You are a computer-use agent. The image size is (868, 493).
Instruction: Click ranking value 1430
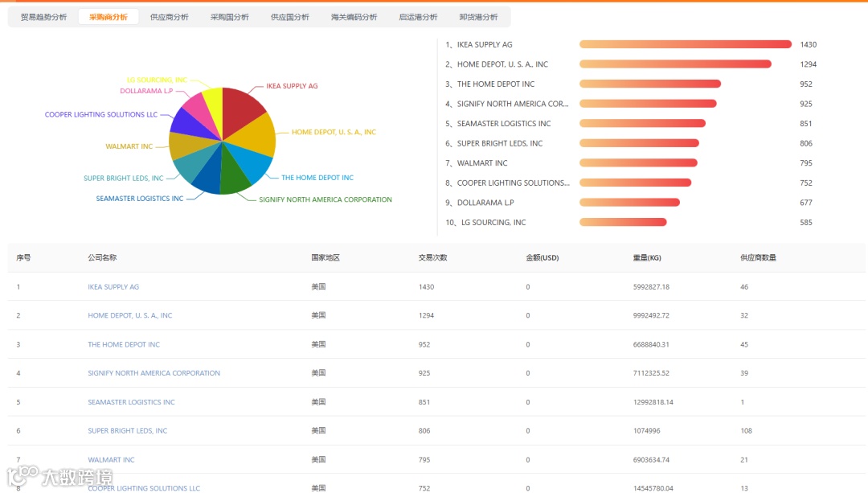pyautogui.click(x=809, y=44)
